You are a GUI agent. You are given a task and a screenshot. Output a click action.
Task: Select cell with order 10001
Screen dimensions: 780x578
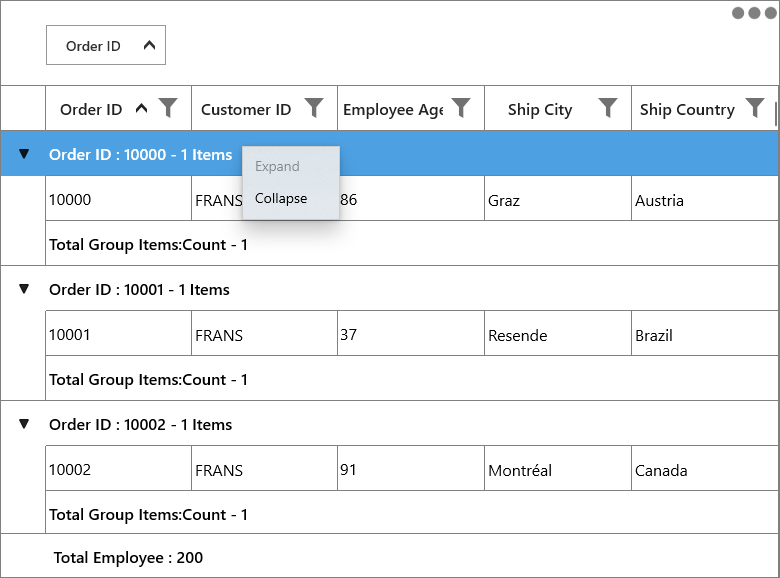pos(118,333)
